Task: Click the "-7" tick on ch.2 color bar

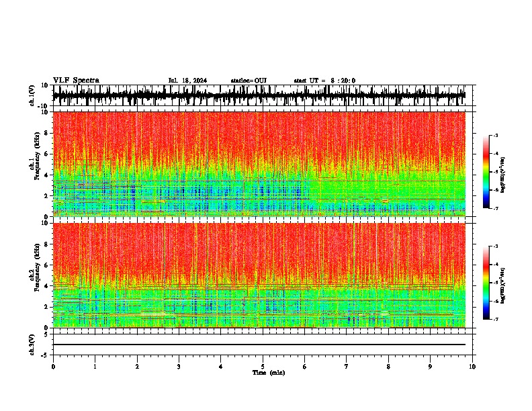Action: tap(496, 319)
